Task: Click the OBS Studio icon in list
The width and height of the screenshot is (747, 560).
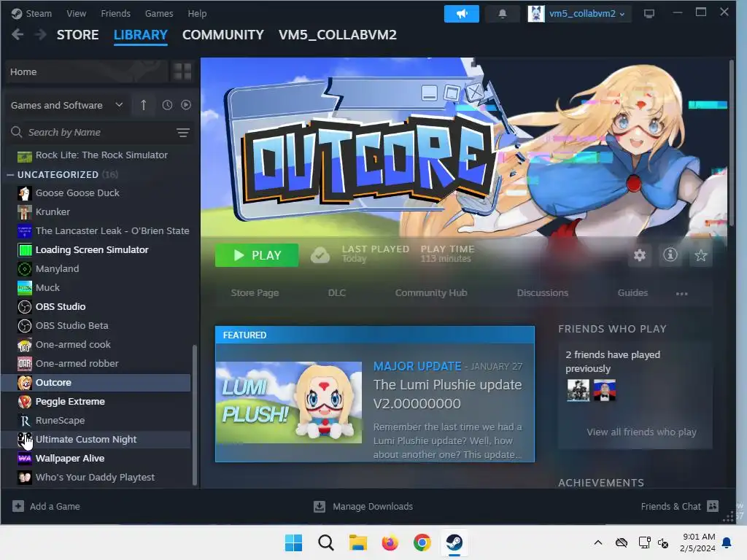Action: point(25,307)
